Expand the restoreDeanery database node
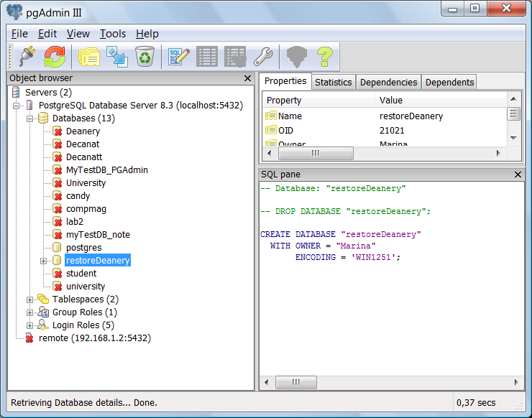 tap(43, 261)
